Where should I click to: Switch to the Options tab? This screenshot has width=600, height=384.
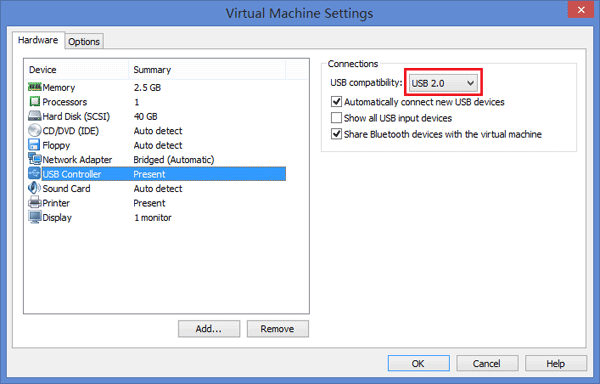pos(84,41)
